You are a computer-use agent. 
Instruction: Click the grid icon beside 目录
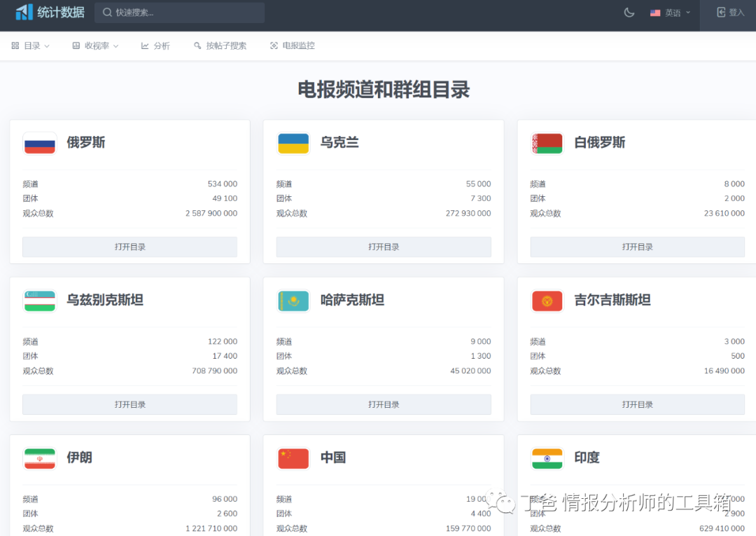click(x=15, y=46)
